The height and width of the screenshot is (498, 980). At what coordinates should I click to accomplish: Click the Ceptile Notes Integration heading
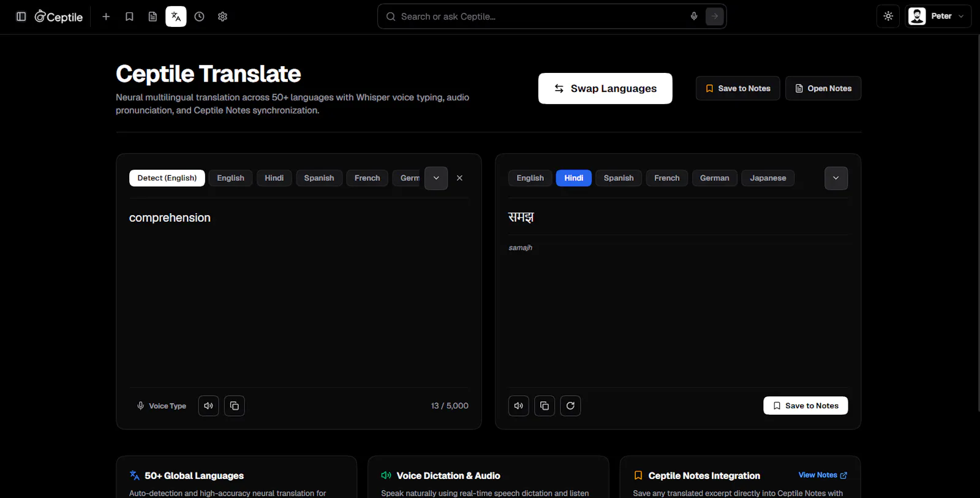pos(704,475)
